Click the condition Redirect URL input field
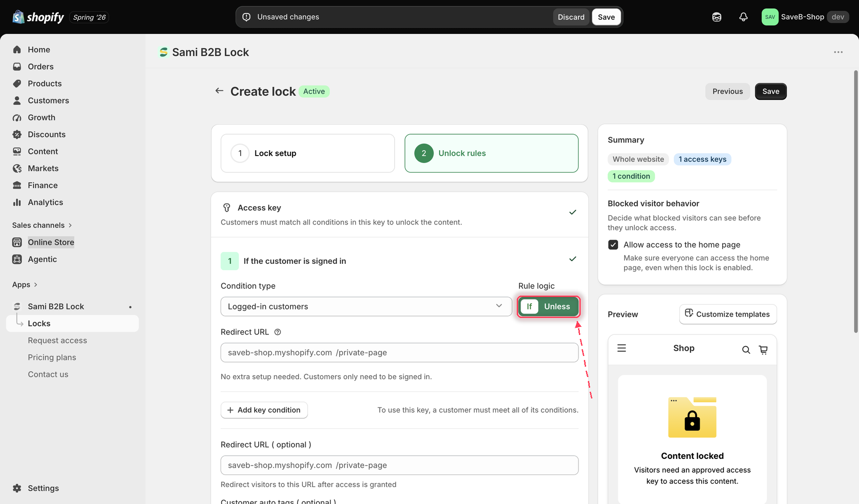 (399, 352)
